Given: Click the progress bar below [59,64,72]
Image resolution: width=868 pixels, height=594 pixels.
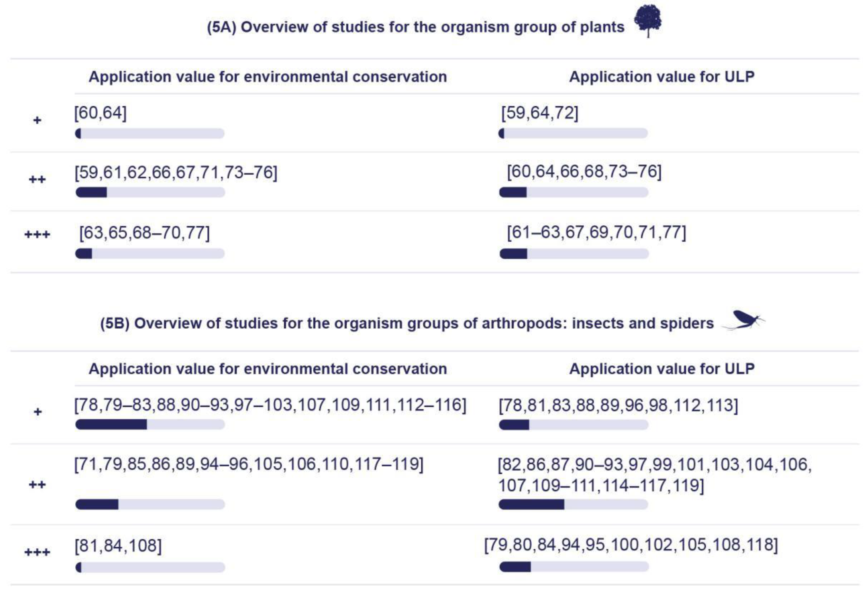Looking at the screenshot, I should [x=573, y=133].
